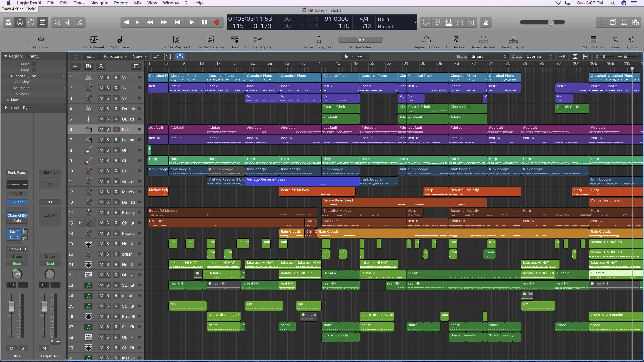The height and width of the screenshot is (362, 644).
Task: Solo track 12 M...oly
Action: click(x=108, y=192)
